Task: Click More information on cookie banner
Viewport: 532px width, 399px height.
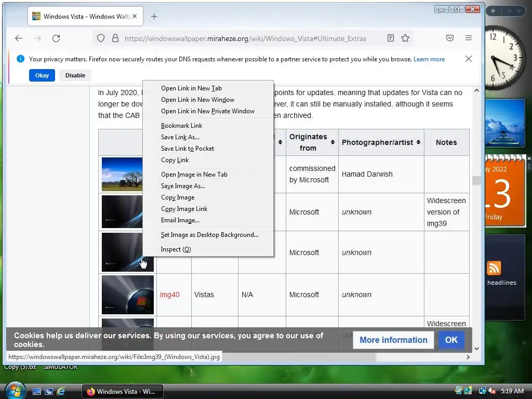Action: (x=393, y=340)
